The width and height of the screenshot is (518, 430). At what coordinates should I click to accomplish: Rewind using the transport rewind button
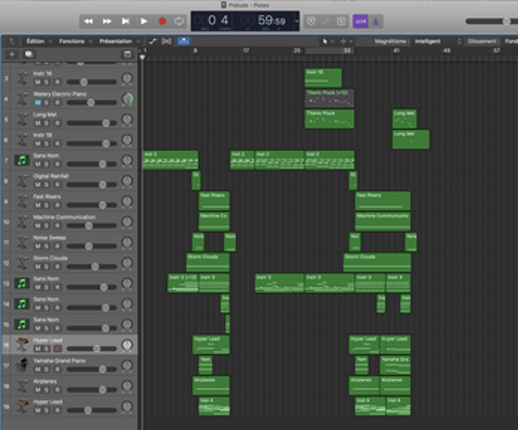[x=89, y=21]
